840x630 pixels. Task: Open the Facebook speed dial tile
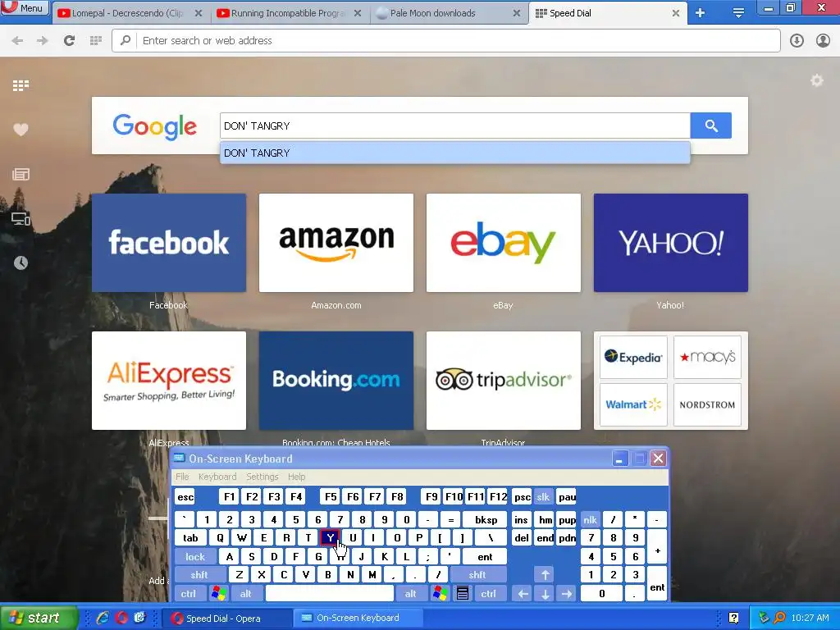pos(169,243)
